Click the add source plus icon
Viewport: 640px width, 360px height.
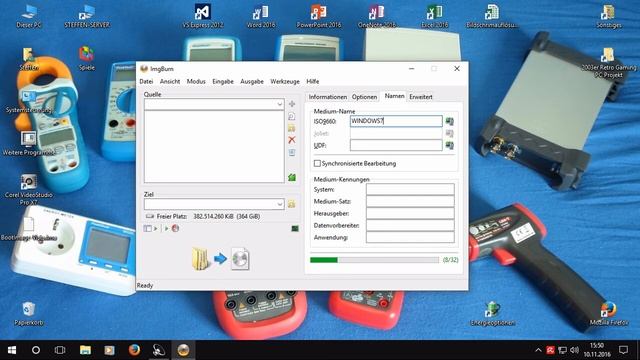coord(292,104)
